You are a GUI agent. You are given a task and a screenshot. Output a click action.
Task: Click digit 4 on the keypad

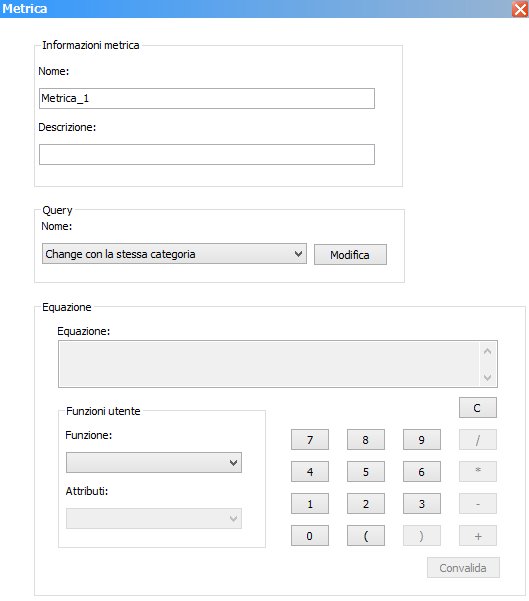[310, 471]
